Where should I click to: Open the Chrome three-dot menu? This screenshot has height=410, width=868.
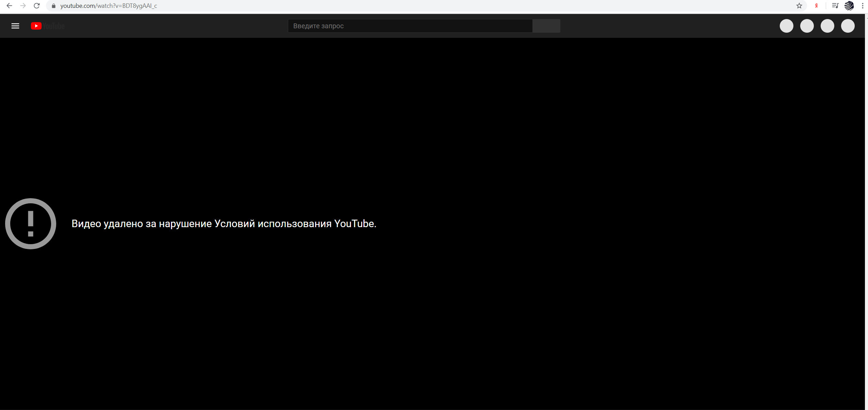pyautogui.click(x=863, y=6)
